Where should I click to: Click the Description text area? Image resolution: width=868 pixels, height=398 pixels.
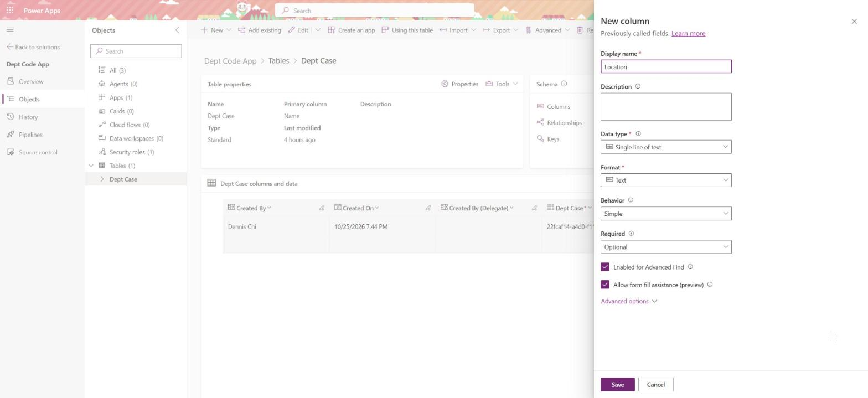click(666, 106)
